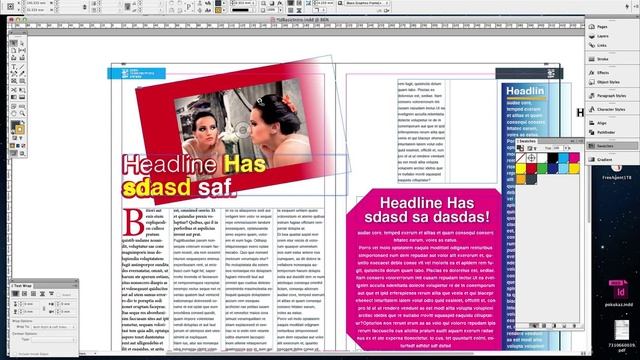Viewport: 640px width, 360px height.
Task: Pick the Registration swatch
Action: pyautogui.click(x=531, y=158)
